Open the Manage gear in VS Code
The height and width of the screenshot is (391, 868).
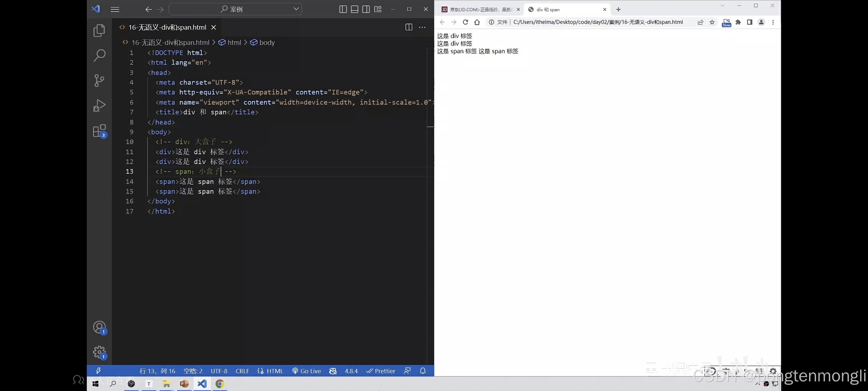tap(99, 352)
